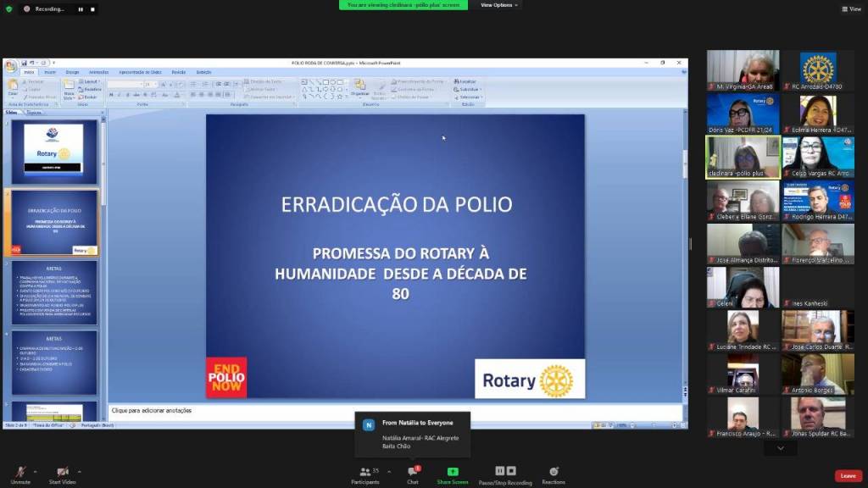
Task: Open the Chat panel
Action: (412, 472)
